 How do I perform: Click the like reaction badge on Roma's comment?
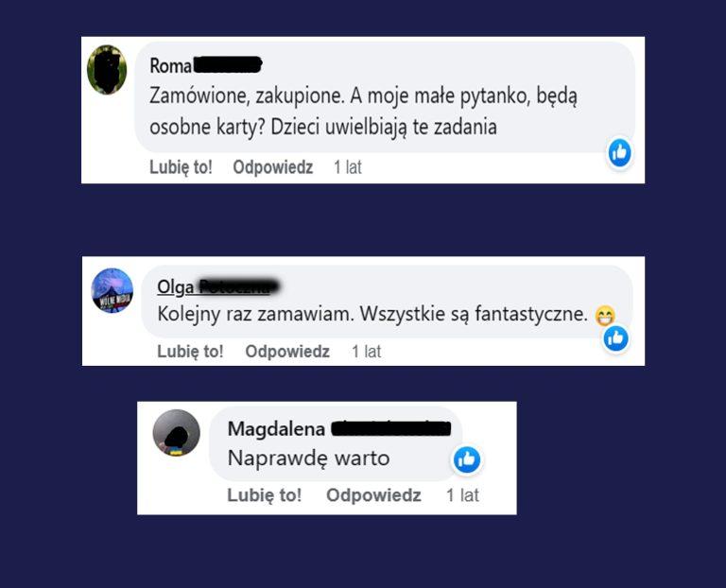click(x=619, y=153)
